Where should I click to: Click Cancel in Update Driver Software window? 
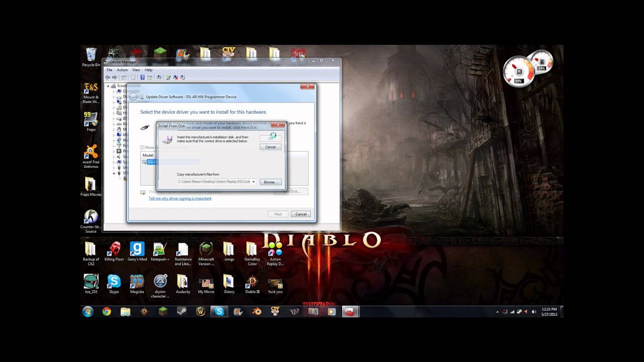point(301,214)
